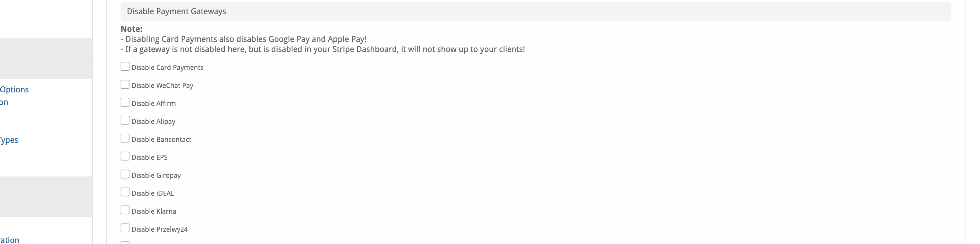This screenshot has width=980, height=244.
Task: Click the Disable Bancontact label text
Action: coord(161,139)
